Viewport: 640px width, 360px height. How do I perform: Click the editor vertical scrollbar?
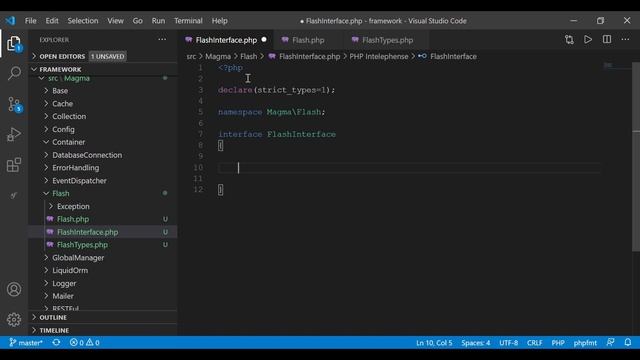pos(636,157)
